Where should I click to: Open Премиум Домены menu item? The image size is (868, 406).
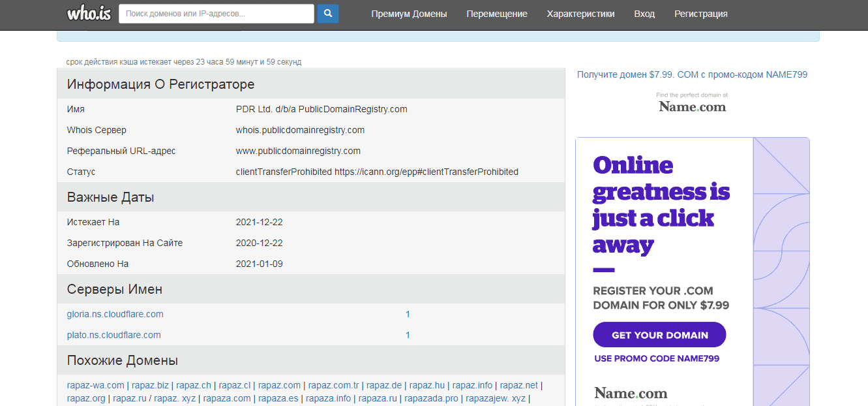pos(409,14)
